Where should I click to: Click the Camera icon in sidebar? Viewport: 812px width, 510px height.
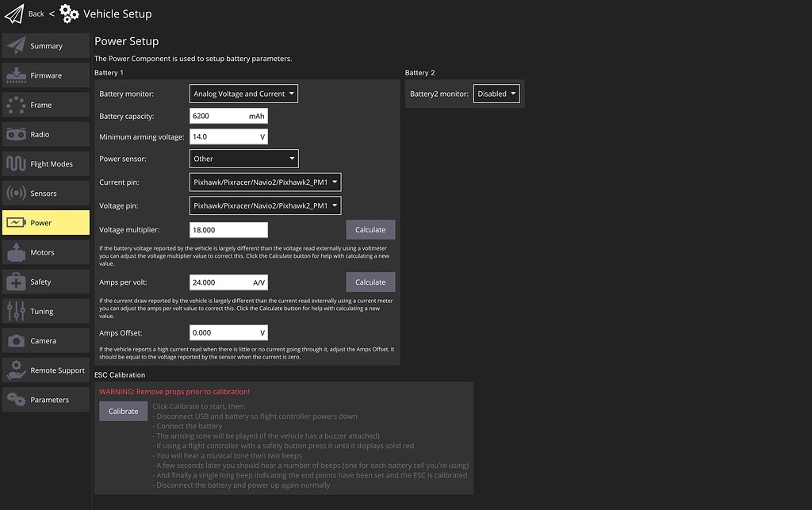point(16,341)
